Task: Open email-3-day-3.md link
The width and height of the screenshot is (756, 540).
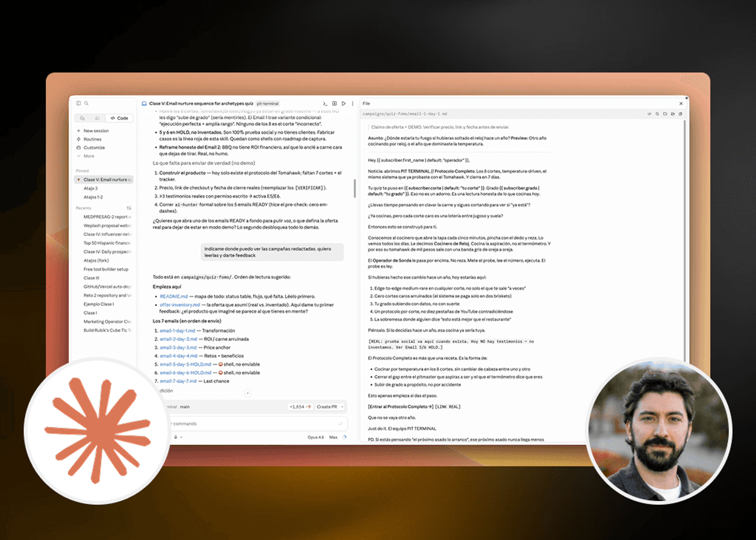Action: point(178,348)
